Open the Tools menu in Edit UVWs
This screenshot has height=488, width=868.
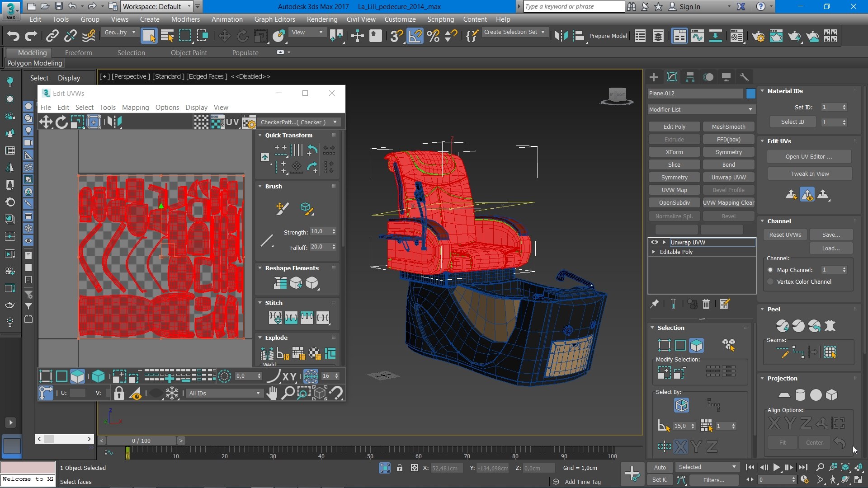(108, 107)
